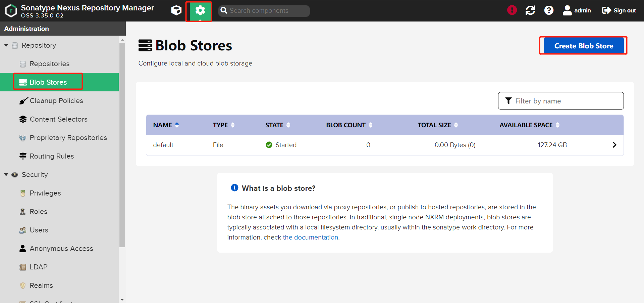Click the 'Started' state cell
Image resolution: width=644 pixels, height=303 pixels.
[x=281, y=145]
